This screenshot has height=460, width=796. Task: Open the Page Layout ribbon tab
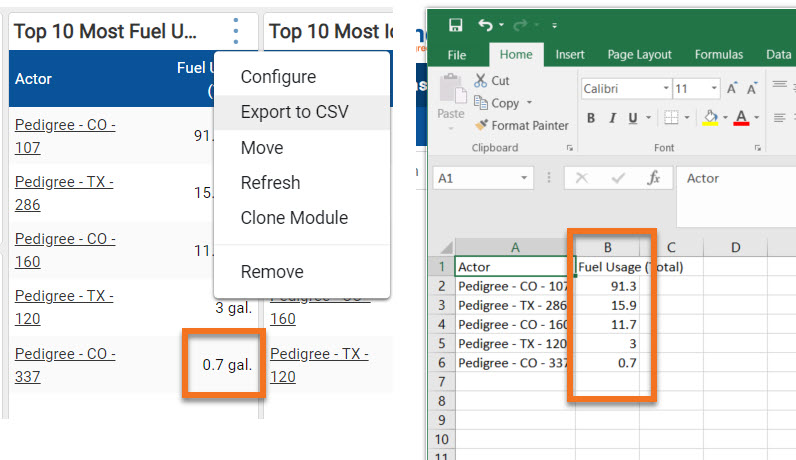pos(640,54)
